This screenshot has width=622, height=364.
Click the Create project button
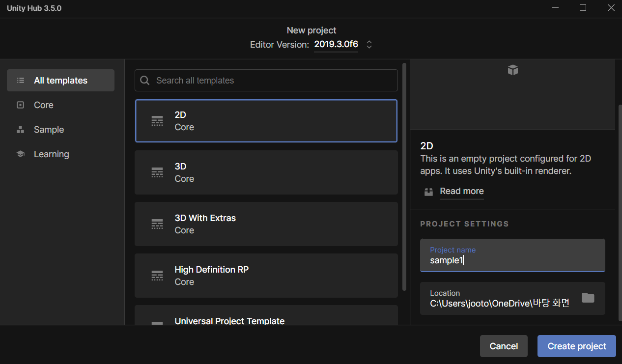(577, 346)
